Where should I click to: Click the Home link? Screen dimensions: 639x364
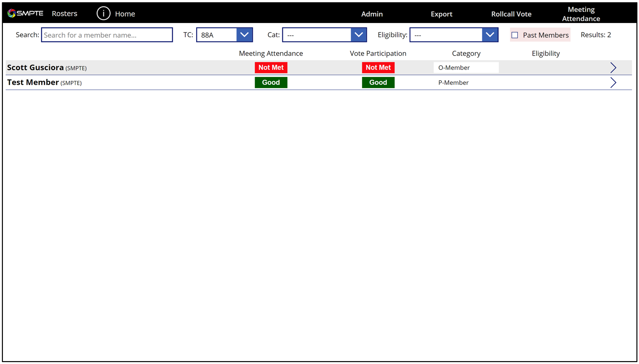[x=125, y=14]
